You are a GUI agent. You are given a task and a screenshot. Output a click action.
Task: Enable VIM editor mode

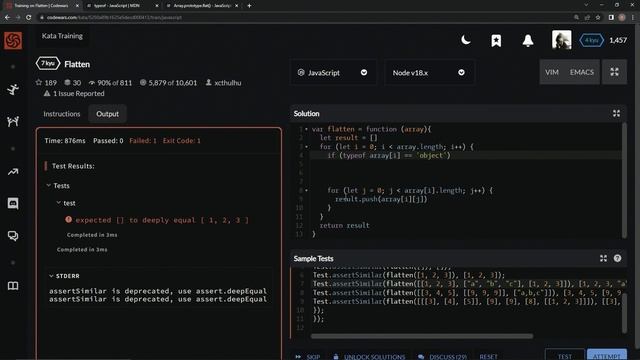coord(552,72)
